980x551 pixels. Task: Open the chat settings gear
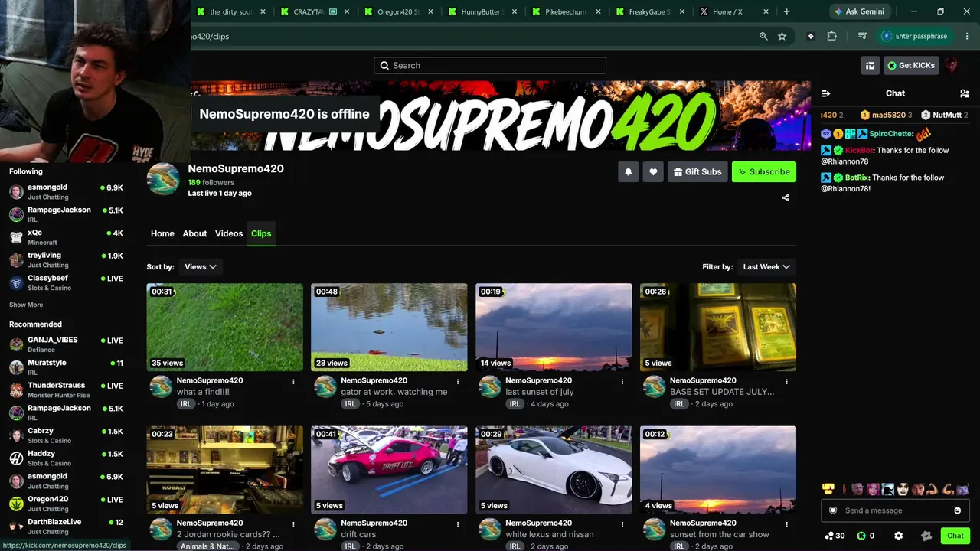click(898, 536)
